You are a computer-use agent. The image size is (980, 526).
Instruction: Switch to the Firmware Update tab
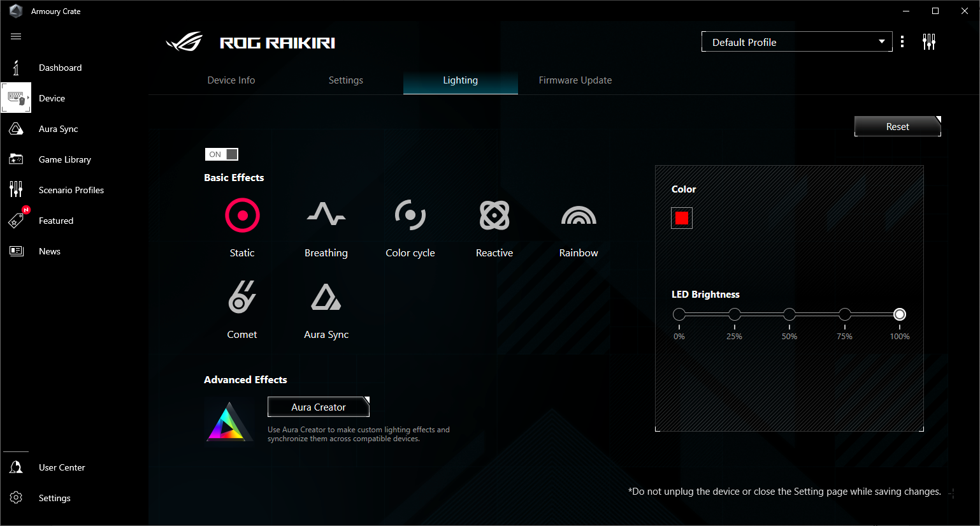pos(575,80)
